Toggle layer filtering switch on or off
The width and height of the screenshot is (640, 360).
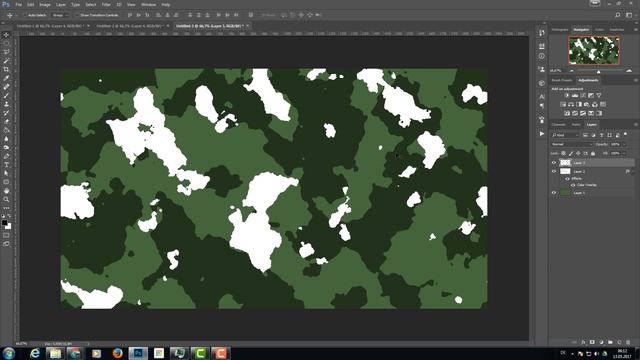tap(626, 135)
